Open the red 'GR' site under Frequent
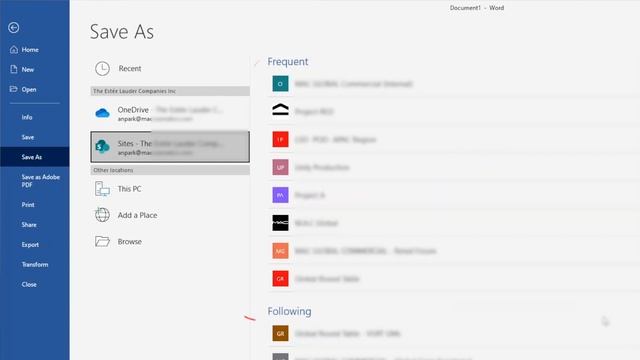The image size is (640, 360). [280, 279]
